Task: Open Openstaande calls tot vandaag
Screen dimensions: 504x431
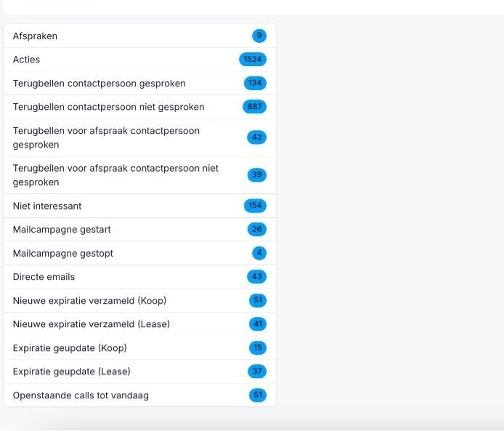Action: click(81, 395)
